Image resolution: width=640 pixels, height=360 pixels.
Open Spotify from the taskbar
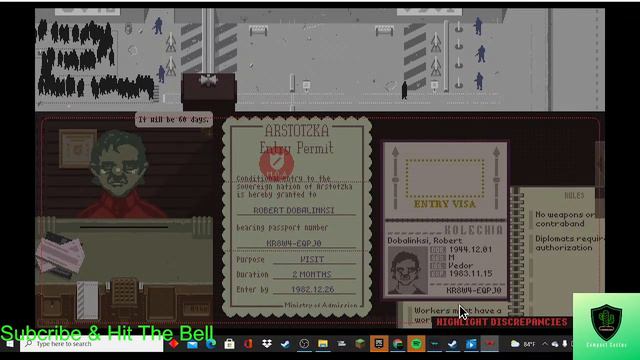tap(416, 344)
